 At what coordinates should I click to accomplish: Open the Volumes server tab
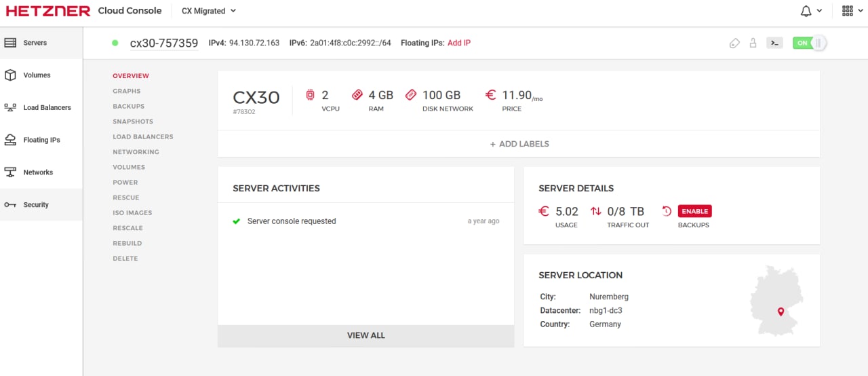[x=129, y=167]
